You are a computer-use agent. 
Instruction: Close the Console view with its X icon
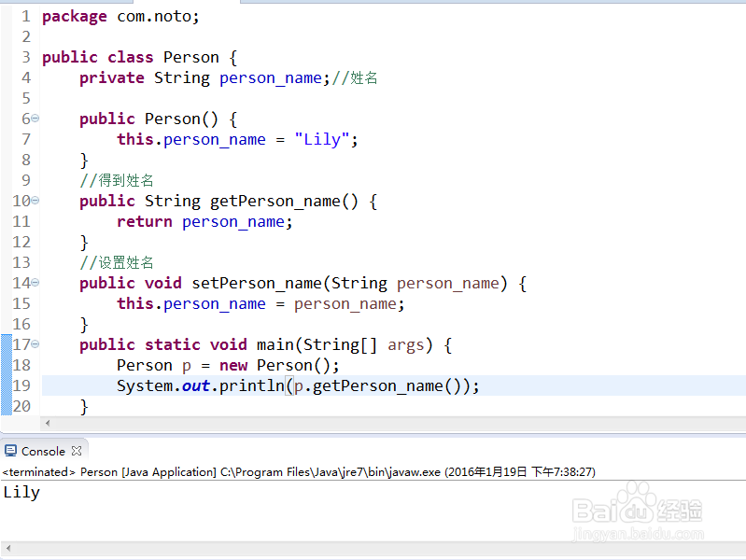(77, 451)
